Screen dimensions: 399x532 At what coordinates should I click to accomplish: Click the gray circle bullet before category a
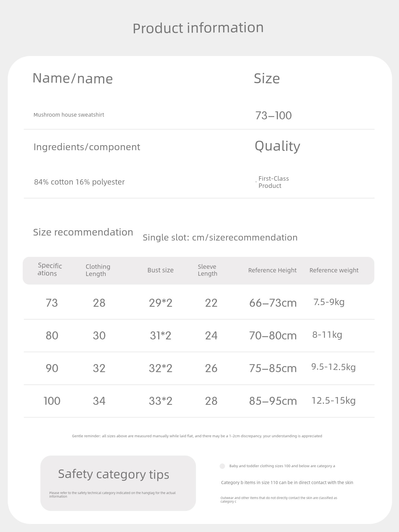(x=222, y=466)
